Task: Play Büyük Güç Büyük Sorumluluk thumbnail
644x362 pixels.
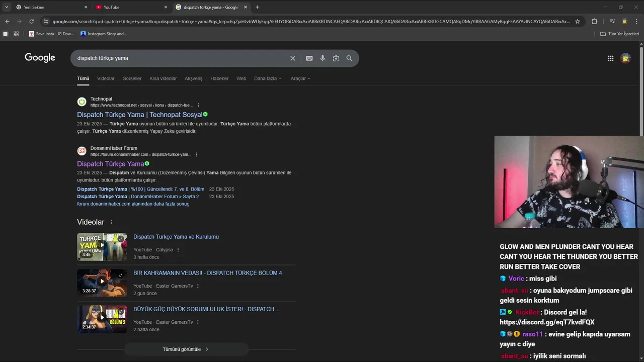Action: [102, 319]
